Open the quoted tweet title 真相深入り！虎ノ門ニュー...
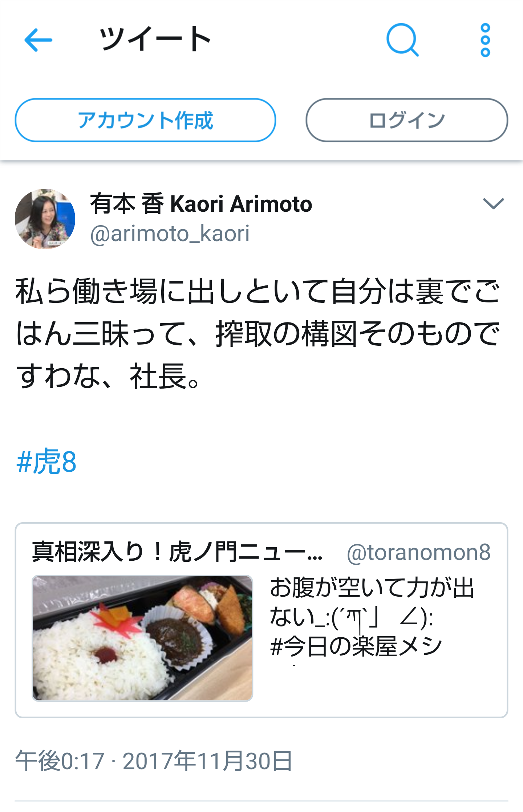The height and width of the screenshot is (812, 523). (177, 552)
